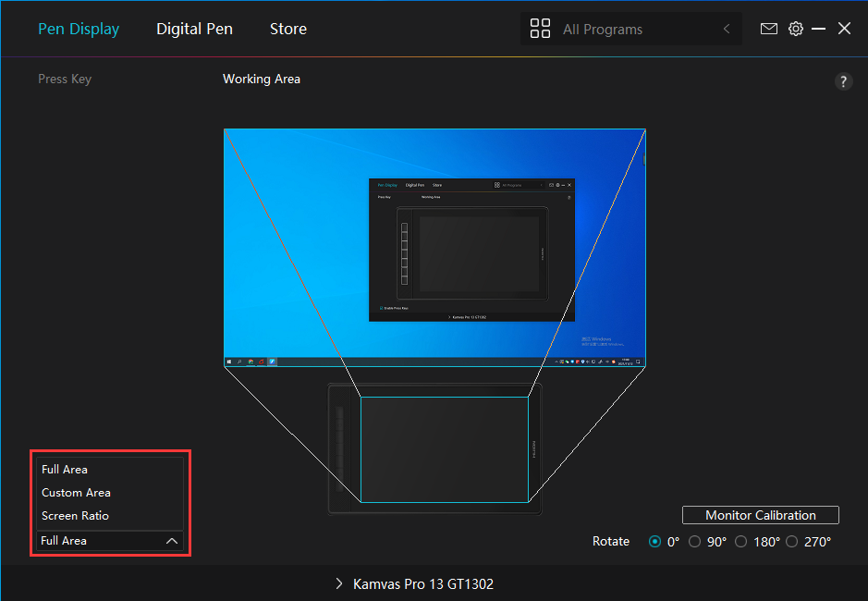The width and height of the screenshot is (868, 601).
Task: Open the Working Area section
Action: 262,79
